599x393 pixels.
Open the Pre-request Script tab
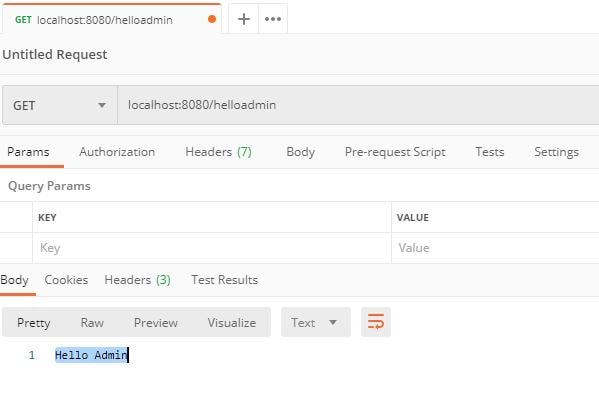[395, 152]
